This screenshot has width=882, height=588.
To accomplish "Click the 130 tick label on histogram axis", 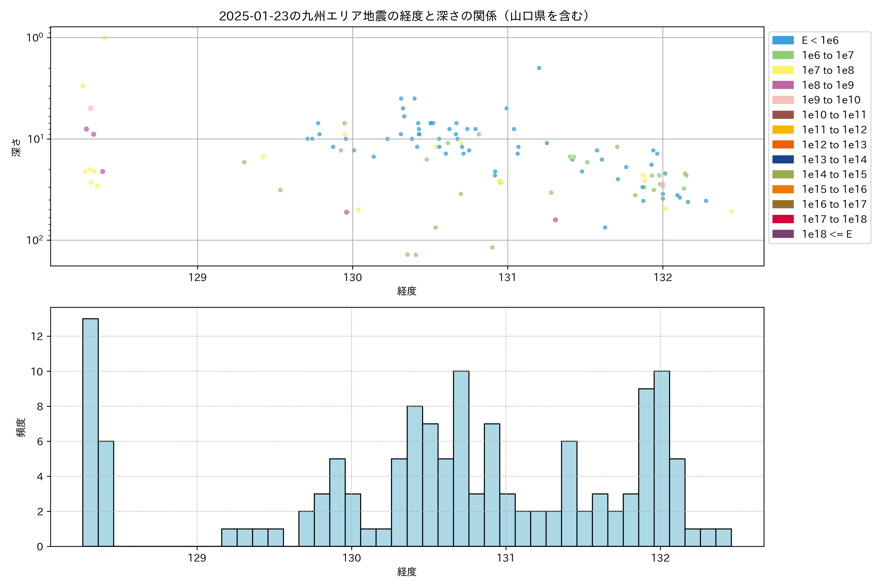I will click(351, 558).
